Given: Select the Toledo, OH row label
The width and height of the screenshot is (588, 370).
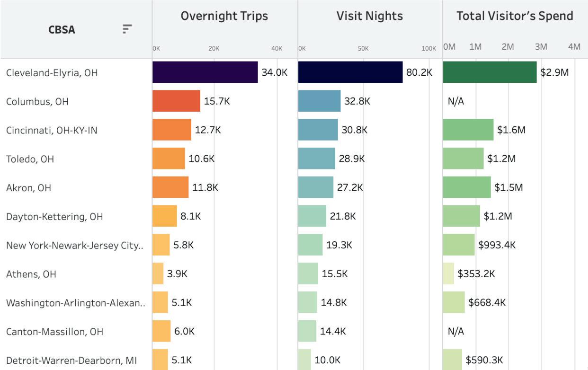Looking at the screenshot, I should 30,159.
